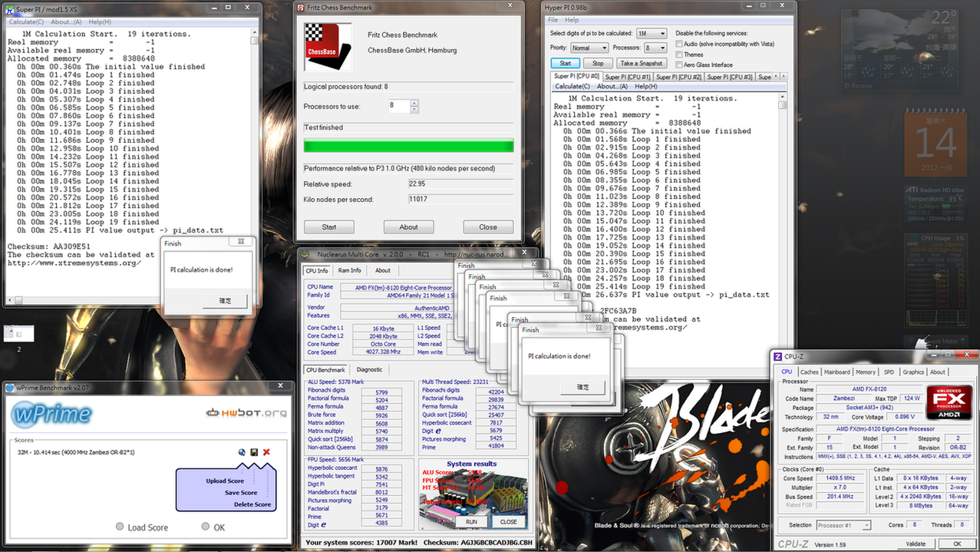Click the red X delete score icon

(x=266, y=452)
